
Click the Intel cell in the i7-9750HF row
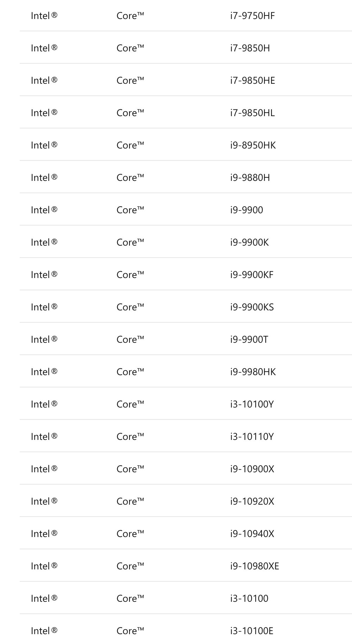(44, 16)
